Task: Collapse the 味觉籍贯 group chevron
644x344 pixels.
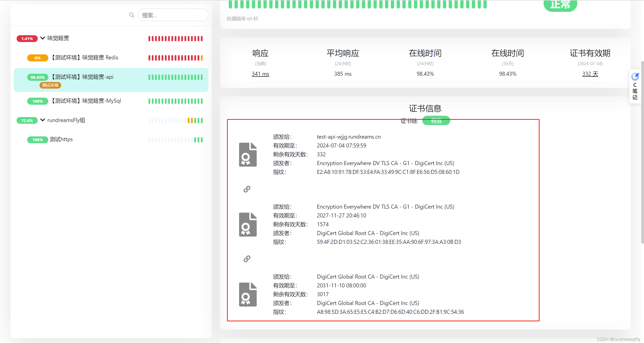Action: 43,38
